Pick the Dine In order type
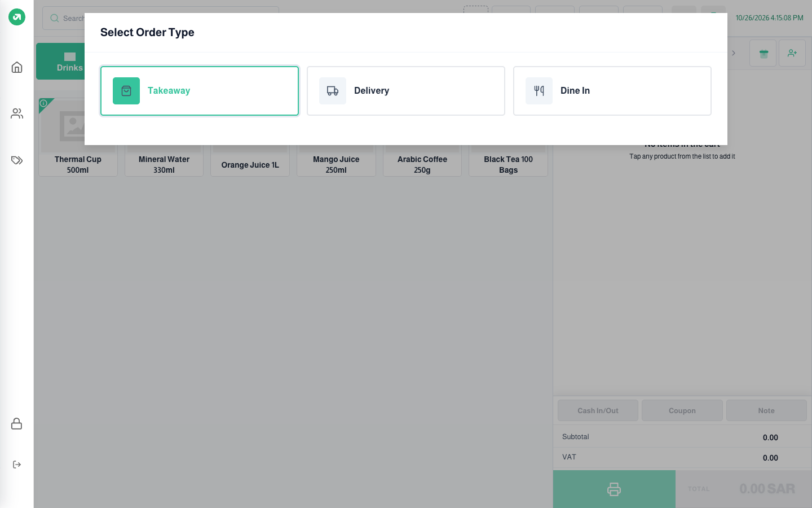This screenshot has width=812, height=508. click(612, 91)
